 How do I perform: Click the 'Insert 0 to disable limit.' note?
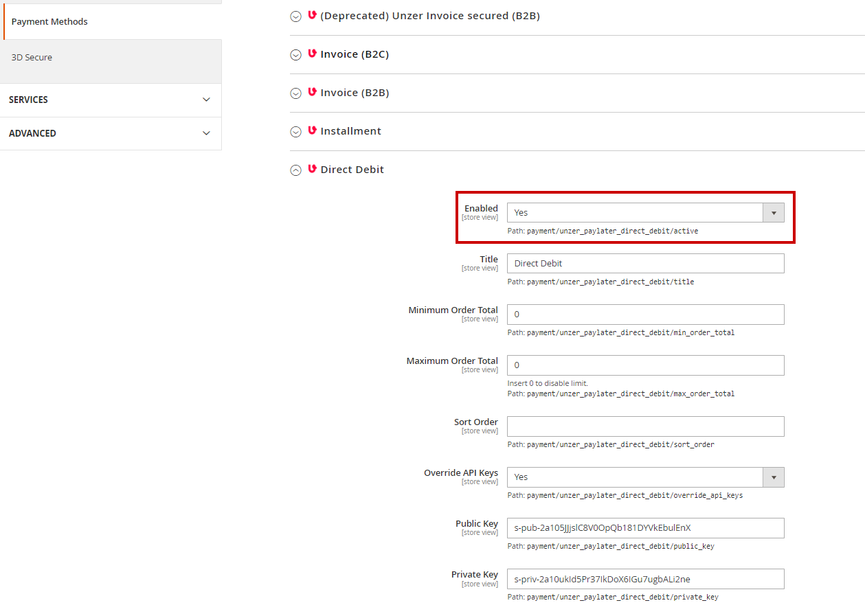548,383
